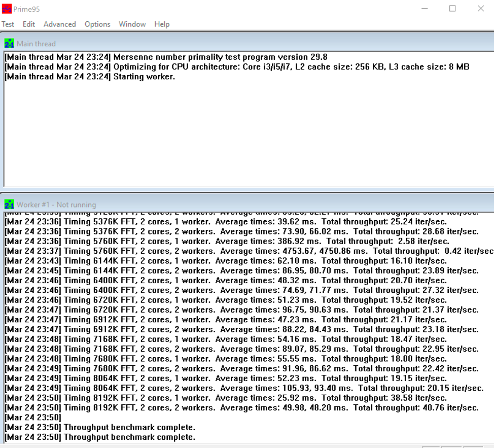Click the Worker #1 window icon
Viewport: 494px width, 448px height.
pyautogui.click(x=9, y=204)
